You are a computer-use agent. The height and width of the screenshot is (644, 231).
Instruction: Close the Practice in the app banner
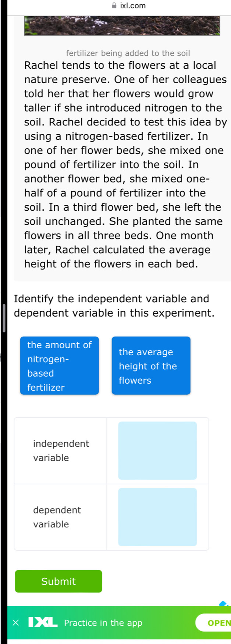click(15, 623)
